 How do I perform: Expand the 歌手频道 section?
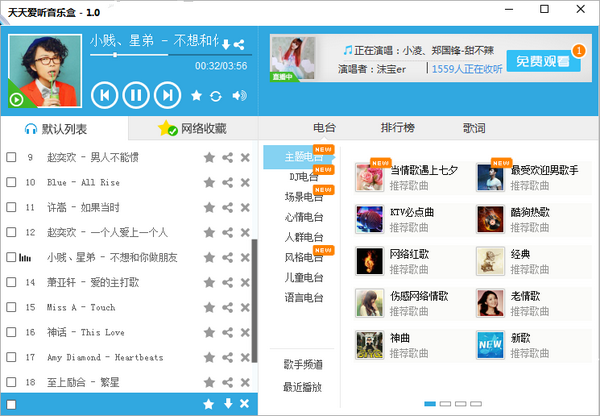point(303,366)
